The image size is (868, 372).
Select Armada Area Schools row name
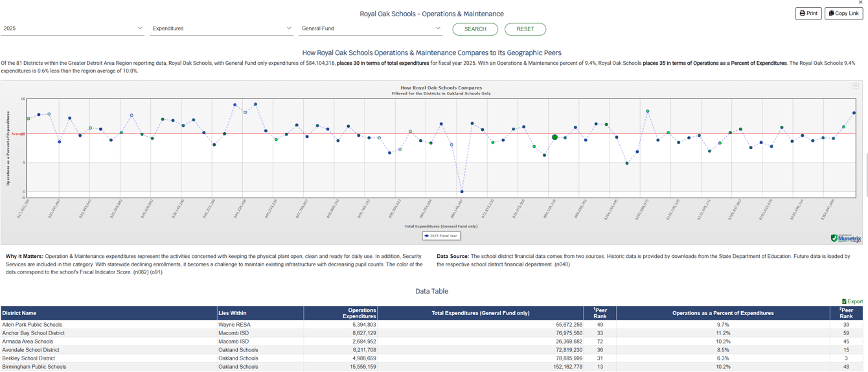coord(28,342)
